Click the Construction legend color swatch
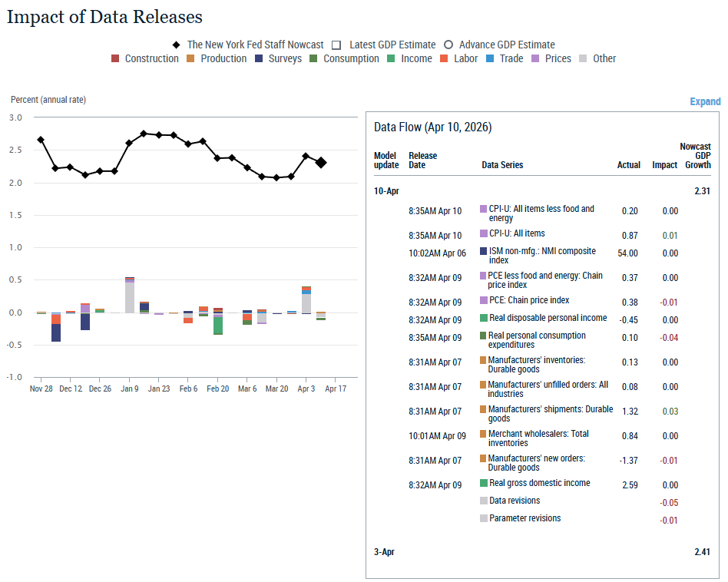The image size is (728, 582). [115, 59]
